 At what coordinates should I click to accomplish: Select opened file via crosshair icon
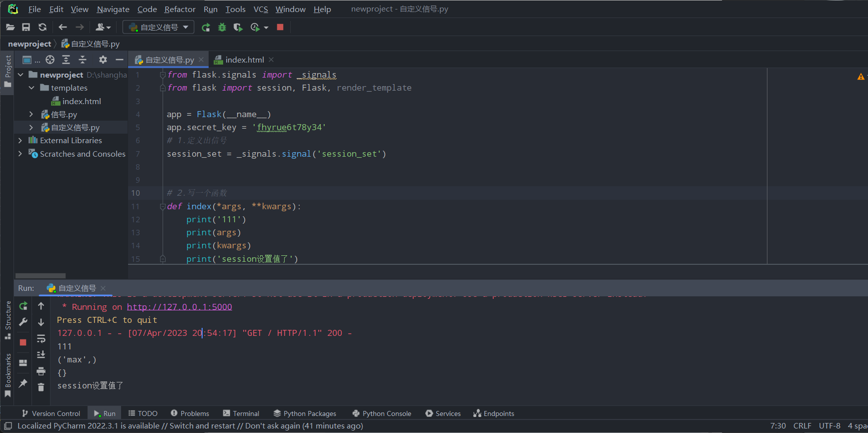click(x=50, y=60)
